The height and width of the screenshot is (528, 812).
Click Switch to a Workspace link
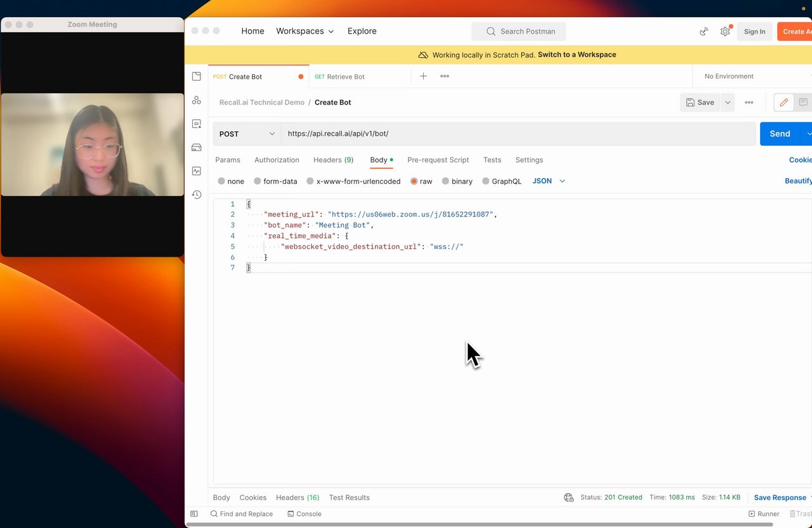point(577,55)
